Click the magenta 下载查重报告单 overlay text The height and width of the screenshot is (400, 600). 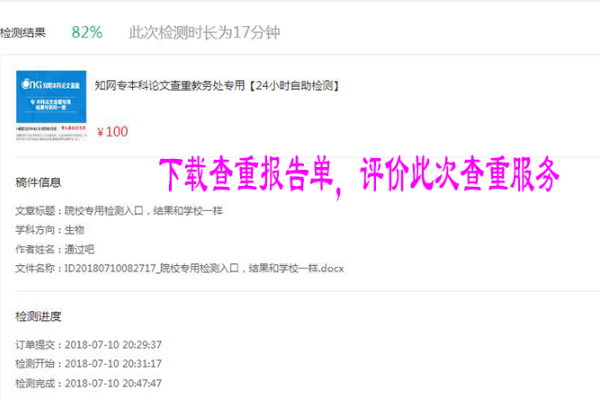point(246,175)
